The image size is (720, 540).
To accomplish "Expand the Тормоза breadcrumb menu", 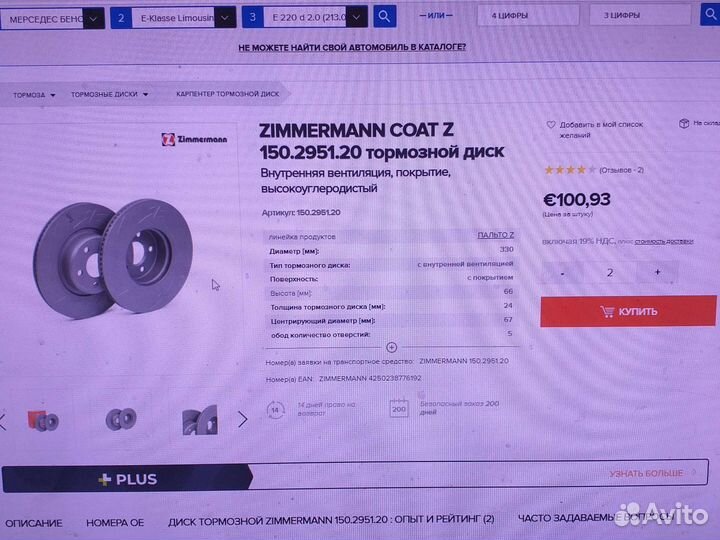I will 34,95.
